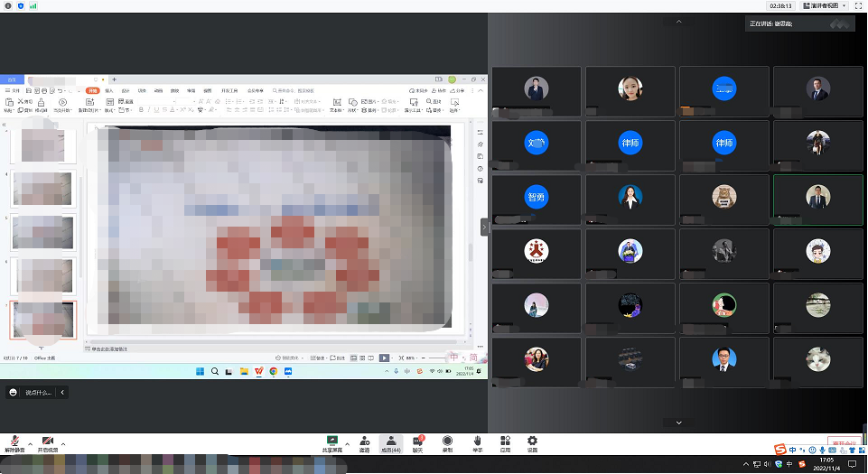This screenshot has width=868, height=474.
Task: Collapse the participant panel via divider arrow
Action: pyautogui.click(x=484, y=228)
